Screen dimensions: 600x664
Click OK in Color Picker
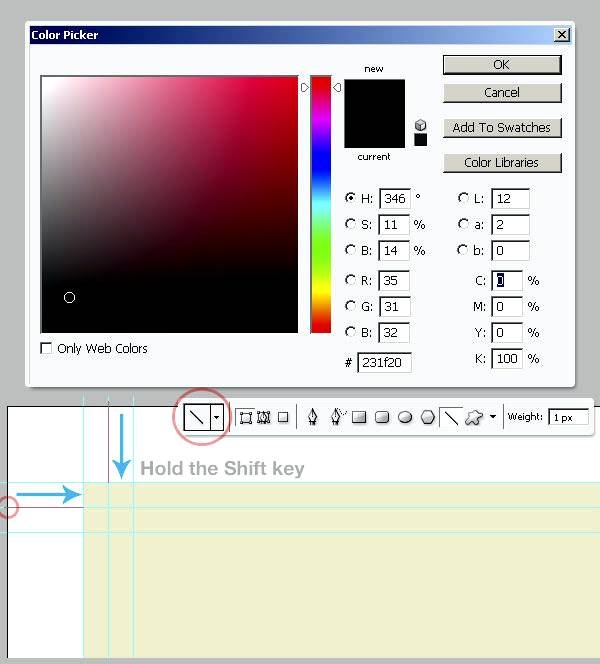[x=502, y=65]
